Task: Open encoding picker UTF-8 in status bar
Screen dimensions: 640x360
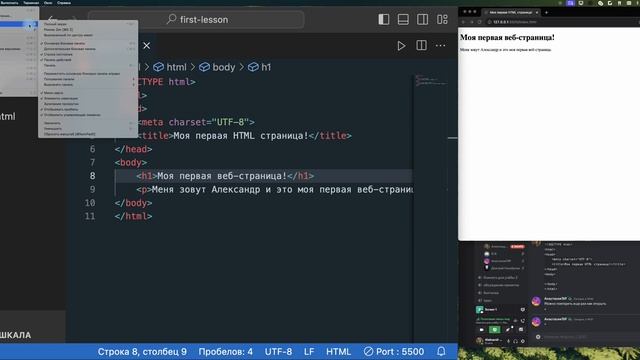Action: tap(278, 351)
